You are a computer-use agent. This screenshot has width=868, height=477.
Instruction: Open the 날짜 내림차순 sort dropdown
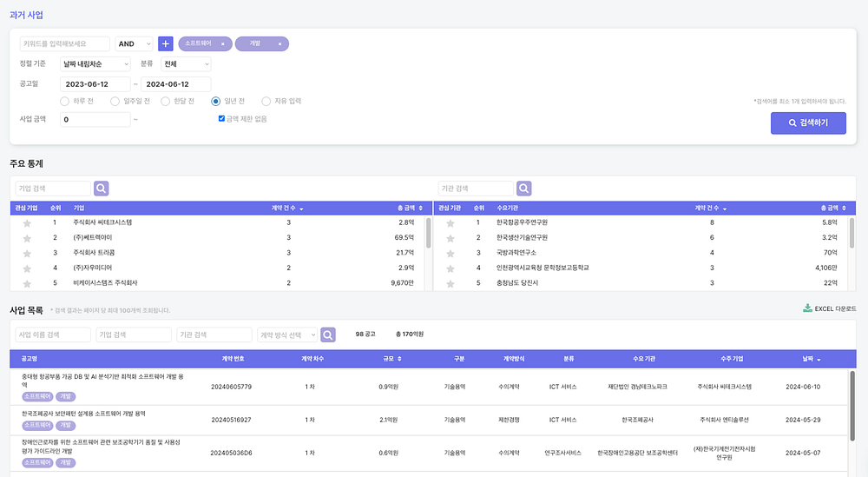95,64
